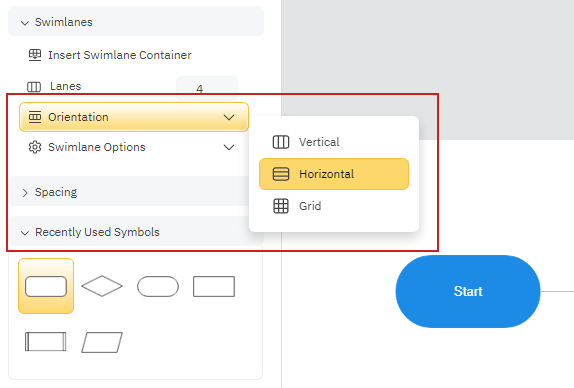This screenshot has height=388, width=574.
Task: Choose Horizontal orientation option
Action: pyautogui.click(x=334, y=174)
